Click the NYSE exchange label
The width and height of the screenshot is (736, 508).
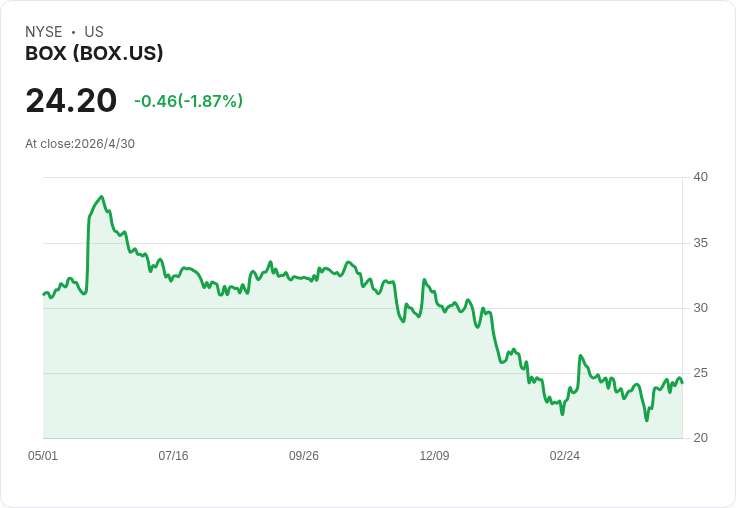point(44,32)
